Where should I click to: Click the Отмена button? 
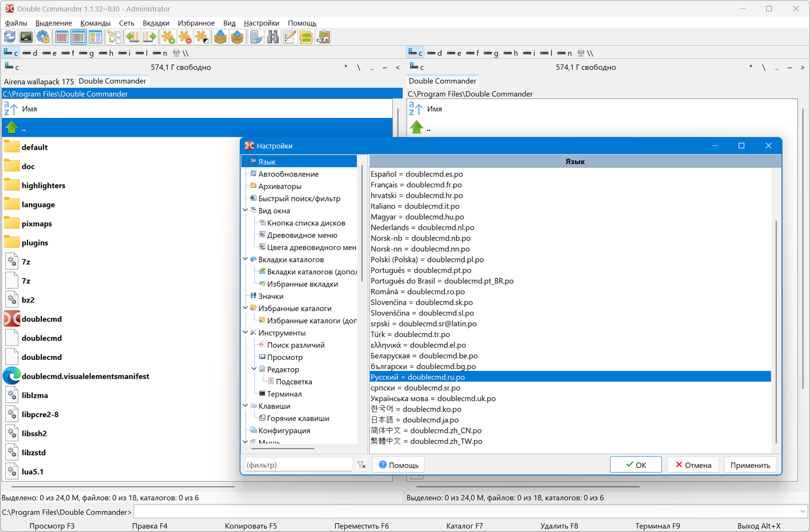click(x=693, y=465)
